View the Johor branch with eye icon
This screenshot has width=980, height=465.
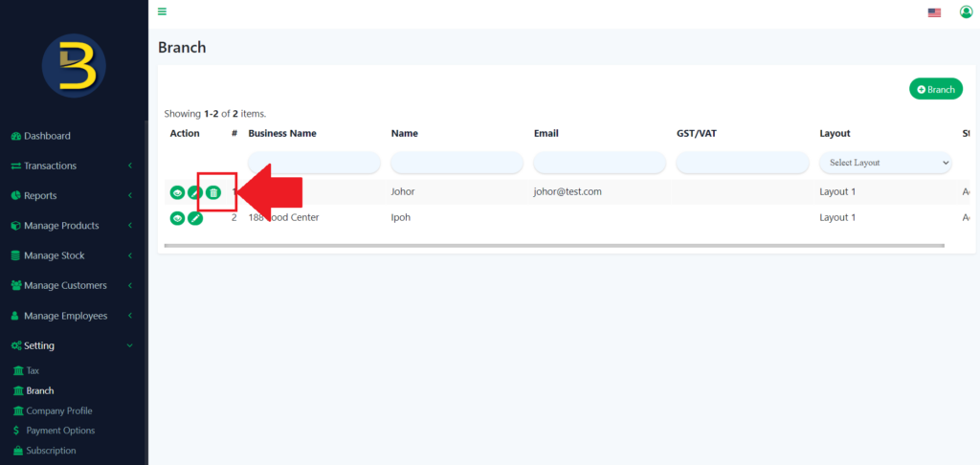point(177,192)
